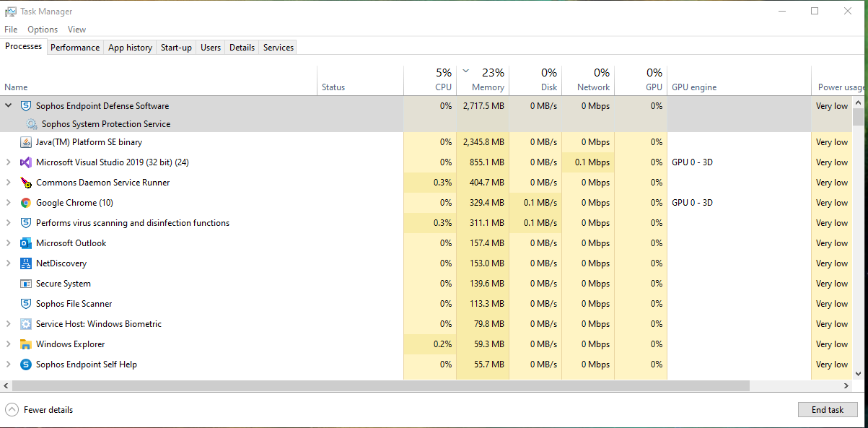Sort by the Status column header

360,81
